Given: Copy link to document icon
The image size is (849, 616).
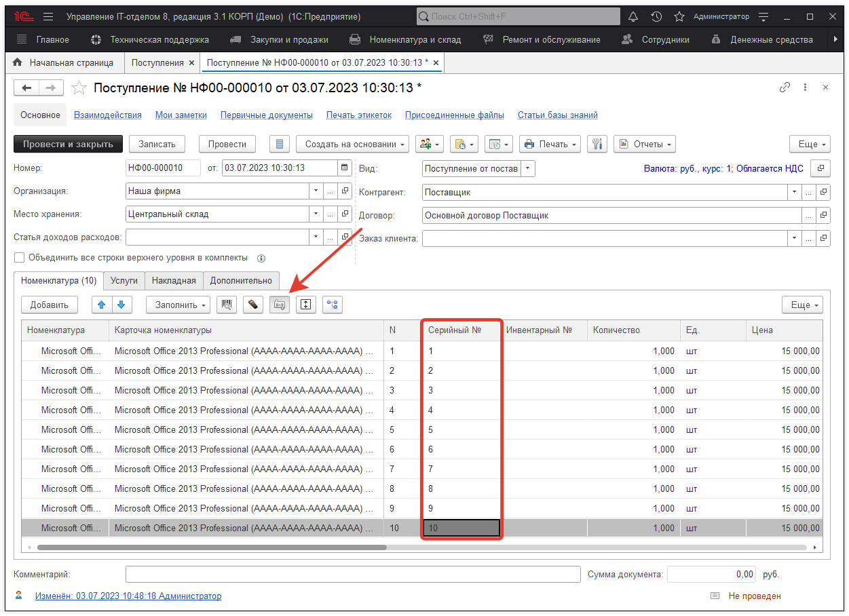Looking at the screenshot, I should click(785, 88).
